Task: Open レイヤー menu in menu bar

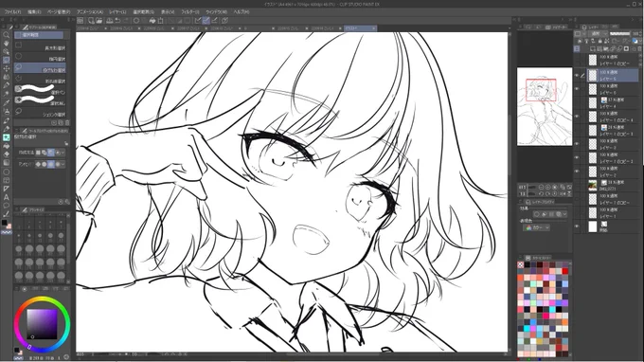Action: coord(117,12)
